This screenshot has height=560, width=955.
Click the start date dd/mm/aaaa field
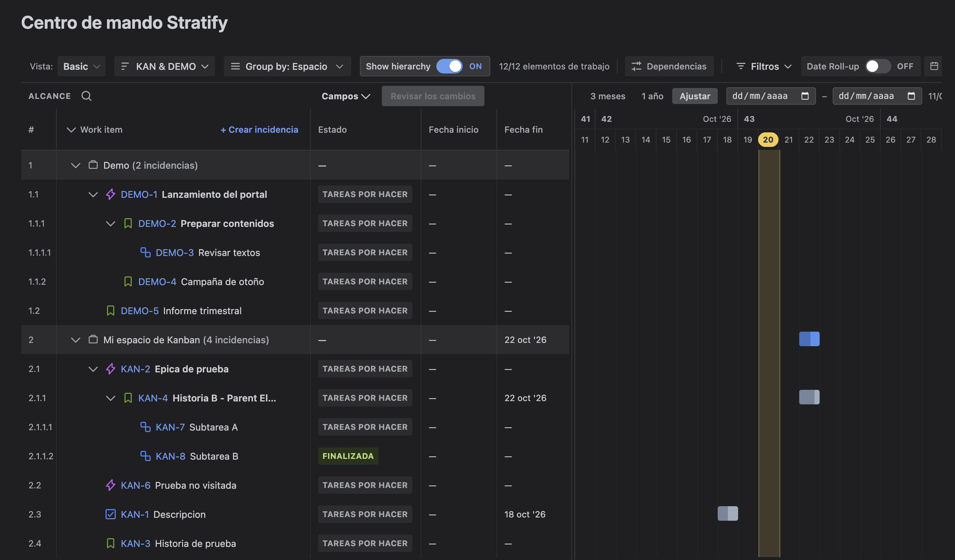[x=771, y=96]
